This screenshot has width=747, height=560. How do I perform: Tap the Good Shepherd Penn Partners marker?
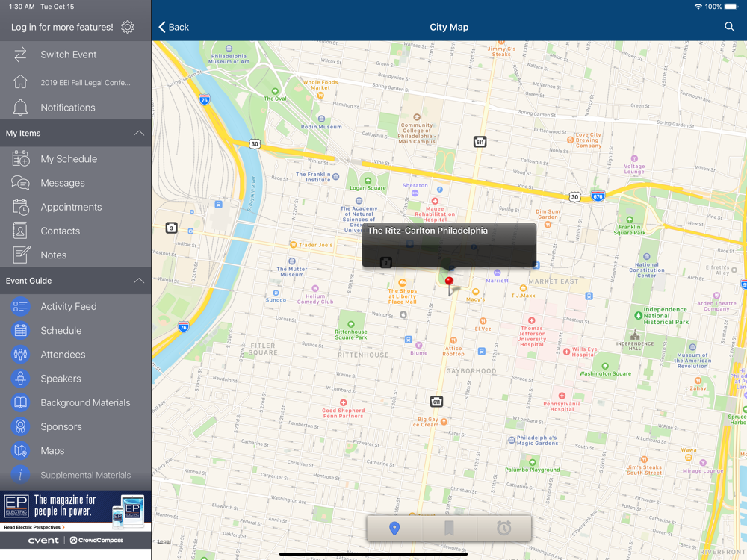(x=343, y=402)
